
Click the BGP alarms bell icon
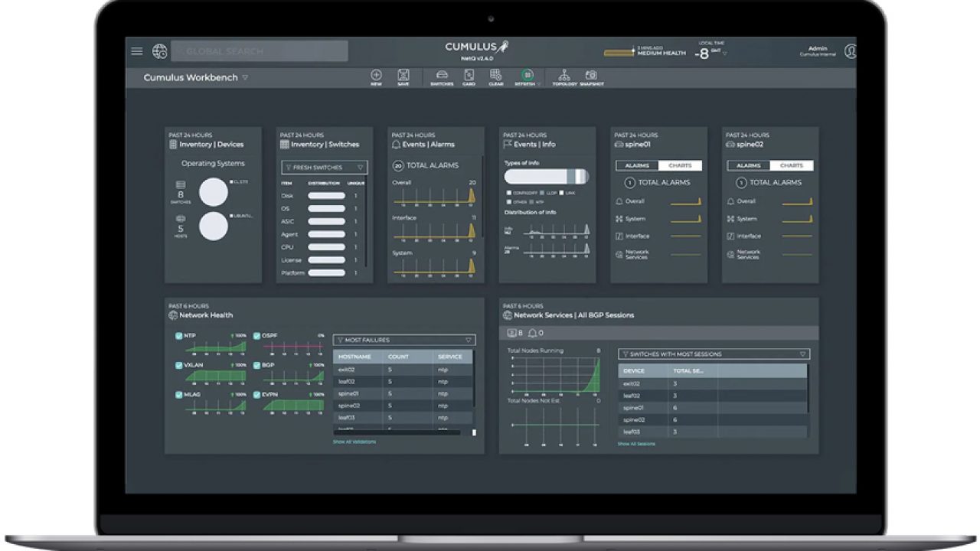[x=532, y=333]
